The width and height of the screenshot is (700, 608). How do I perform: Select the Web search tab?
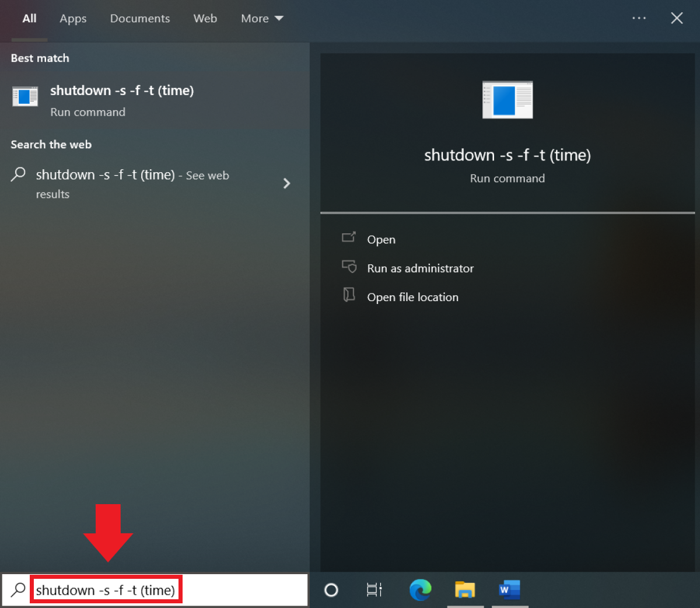(205, 19)
